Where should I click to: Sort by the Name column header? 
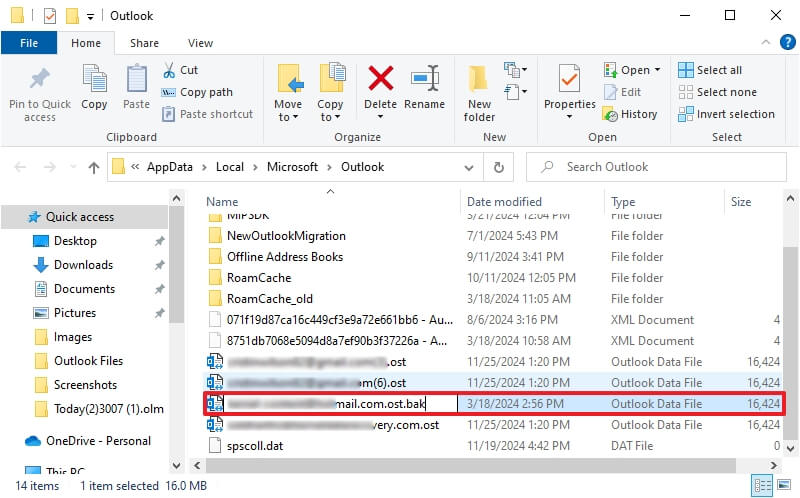222,202
